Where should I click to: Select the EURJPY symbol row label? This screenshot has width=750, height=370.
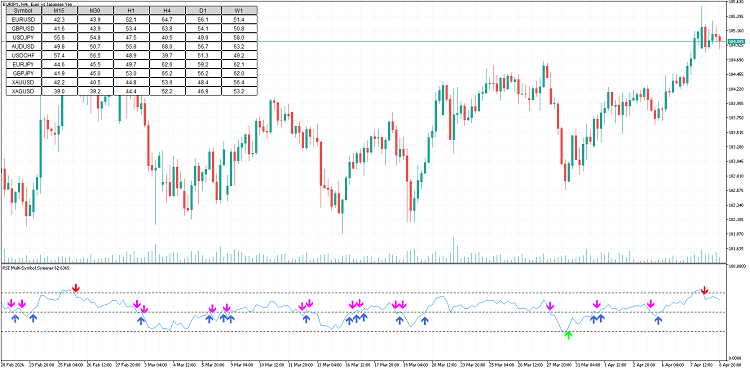[x=24, y=64]
